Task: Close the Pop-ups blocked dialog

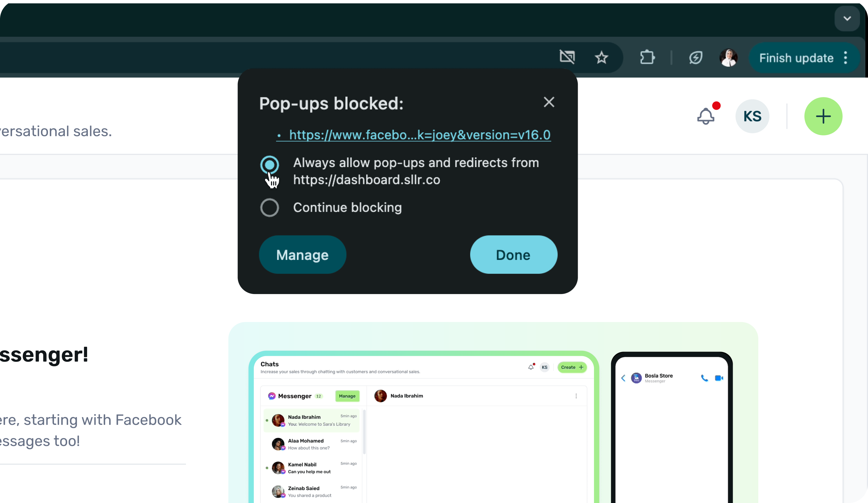Action: pyautogui.click(x=549, y=102)
